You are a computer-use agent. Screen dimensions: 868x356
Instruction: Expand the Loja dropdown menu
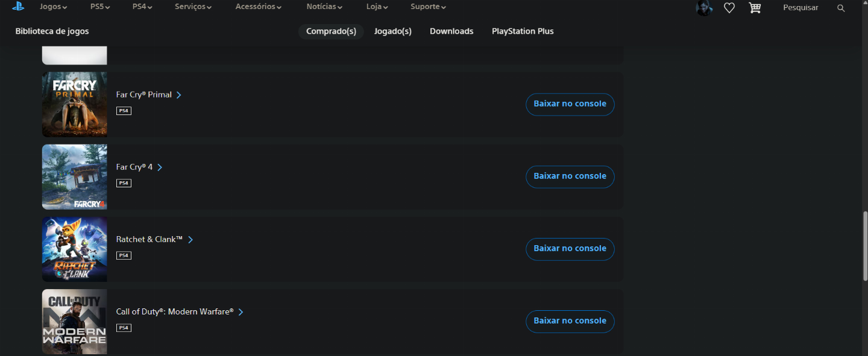pos(377,7)
